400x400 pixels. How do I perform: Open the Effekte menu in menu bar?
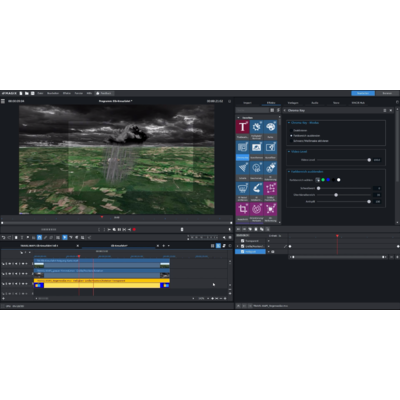[67, 93]
